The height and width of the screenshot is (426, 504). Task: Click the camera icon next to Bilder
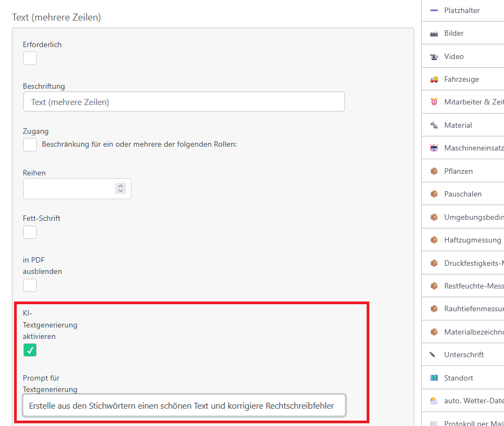click(x=434, y=34)
